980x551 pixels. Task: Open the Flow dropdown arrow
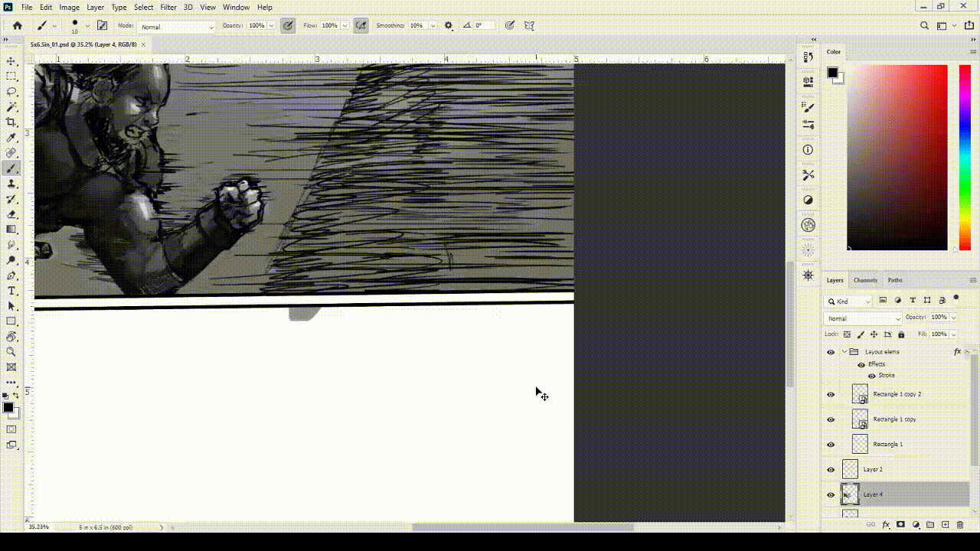click(x=345, y=25)
